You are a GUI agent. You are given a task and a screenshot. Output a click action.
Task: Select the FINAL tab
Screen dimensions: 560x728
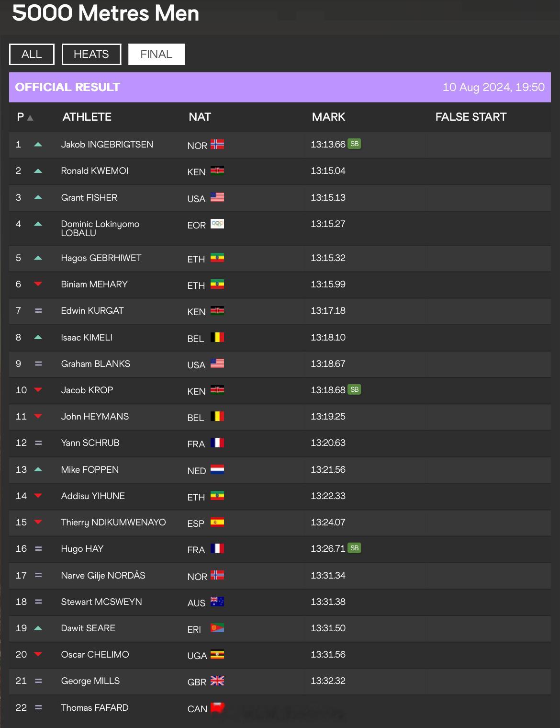[157, 54]
